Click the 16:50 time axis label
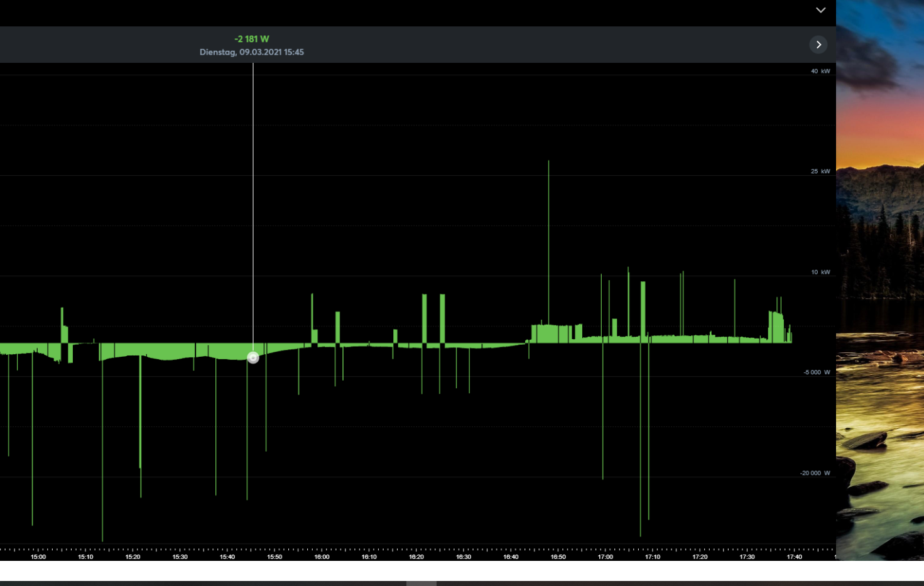The width and height of the screenshot is (924, 586). click(x=558, y=556)
